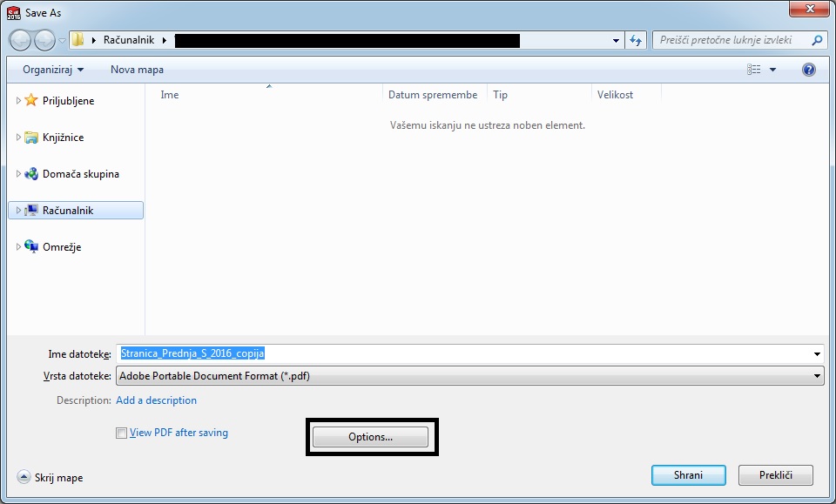
Task: Click the Forward navigation arrow button
Action: pyautogui.click(x=44, y=40)
